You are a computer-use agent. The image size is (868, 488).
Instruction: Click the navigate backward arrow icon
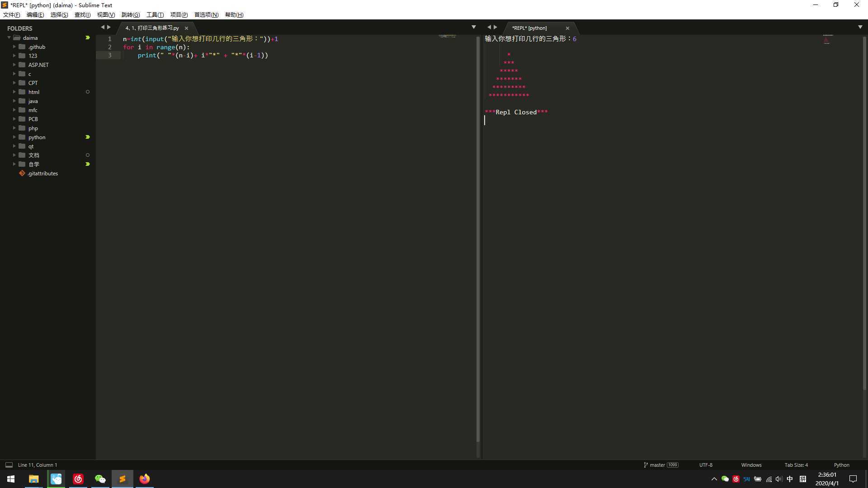(x=102, y=28)
